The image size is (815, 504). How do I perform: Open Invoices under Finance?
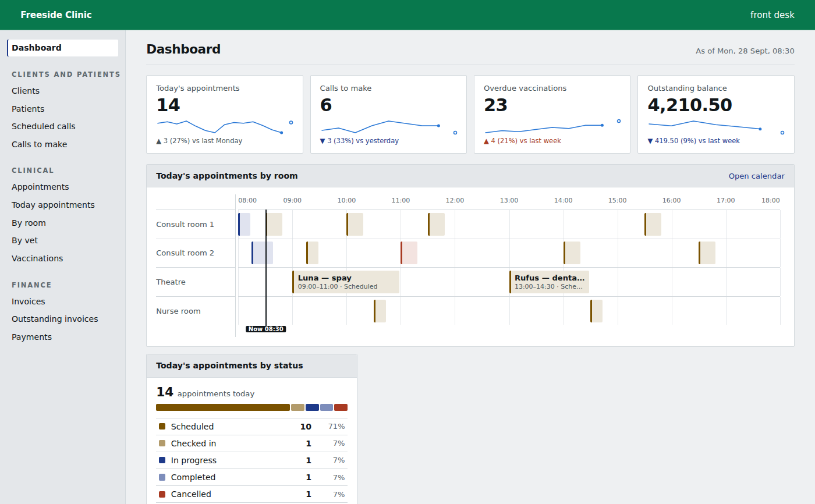[29, 301]
